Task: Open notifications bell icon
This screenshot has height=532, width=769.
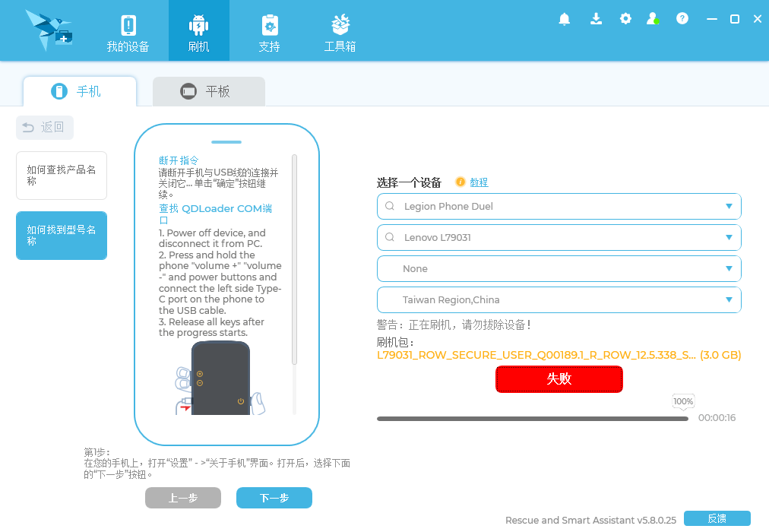Action: pyautogui.click(x=565, y=19)
